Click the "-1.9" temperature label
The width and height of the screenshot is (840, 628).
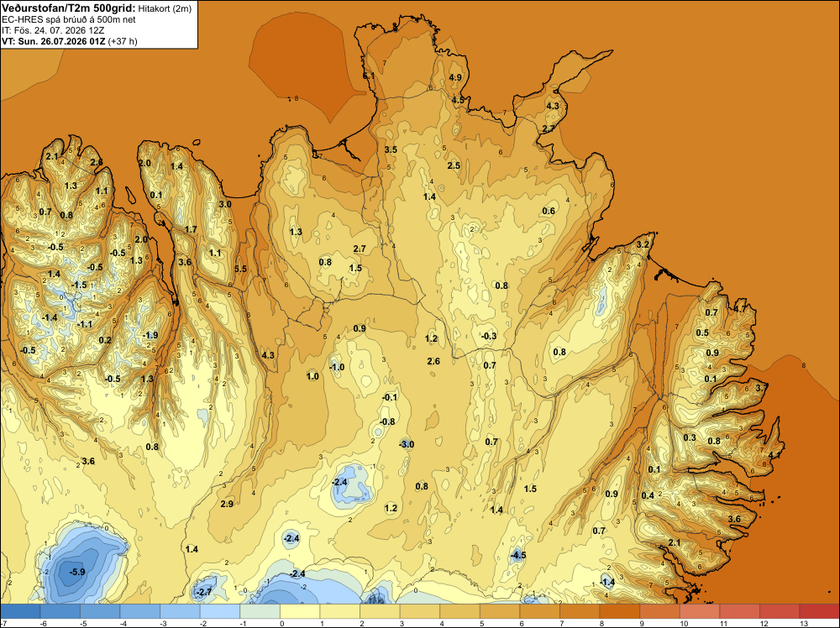150,335
